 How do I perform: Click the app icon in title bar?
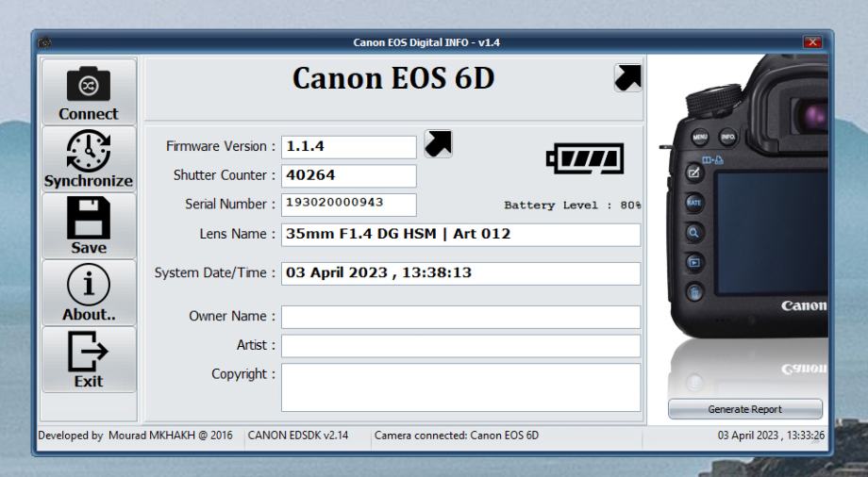point(44,42)
